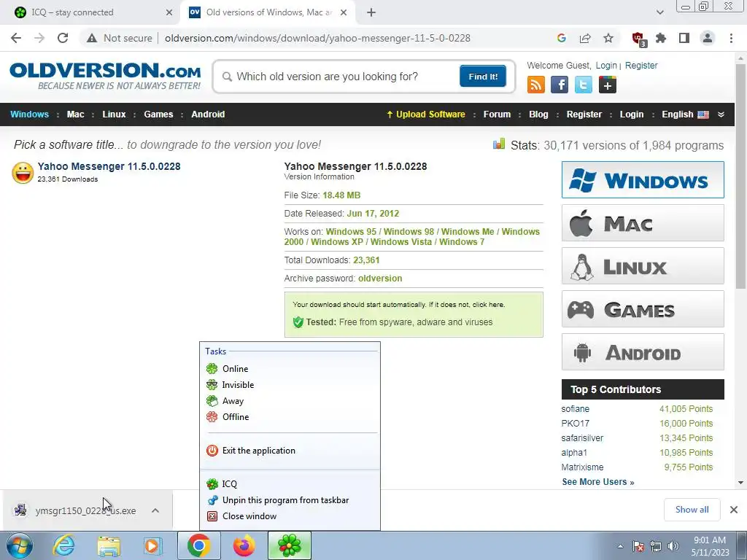The width and height of the screenshot is (747, 560).
Task: Click the Yahoo Messenger smiley icon
Action: (x=23, y=172)
